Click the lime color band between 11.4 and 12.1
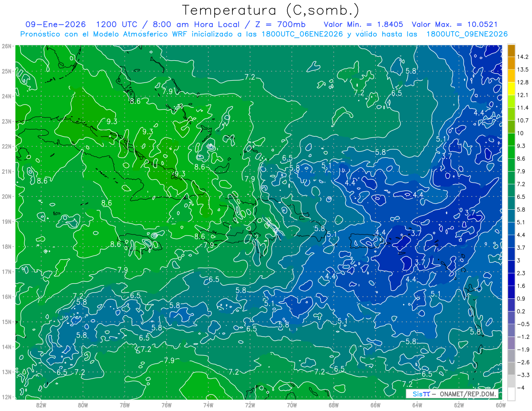The width and height of the screenshot is (532, 411). click(511, 102)
